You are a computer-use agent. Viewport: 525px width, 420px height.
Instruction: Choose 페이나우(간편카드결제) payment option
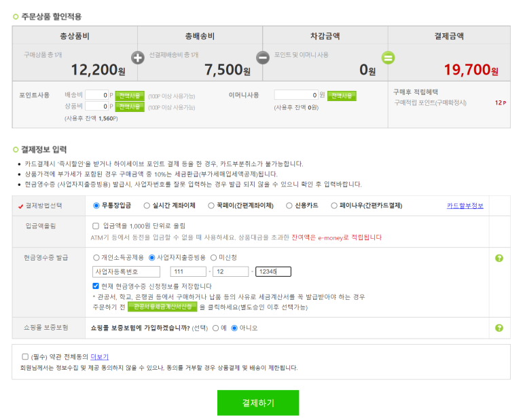(334, 206)
